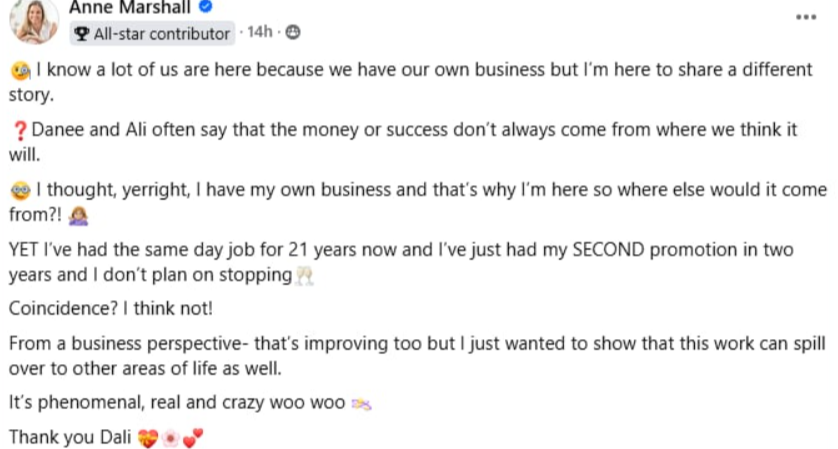
Task: Click the word 'SECOND' in the post
Action: pyautogui.click(x=613, y=249)
